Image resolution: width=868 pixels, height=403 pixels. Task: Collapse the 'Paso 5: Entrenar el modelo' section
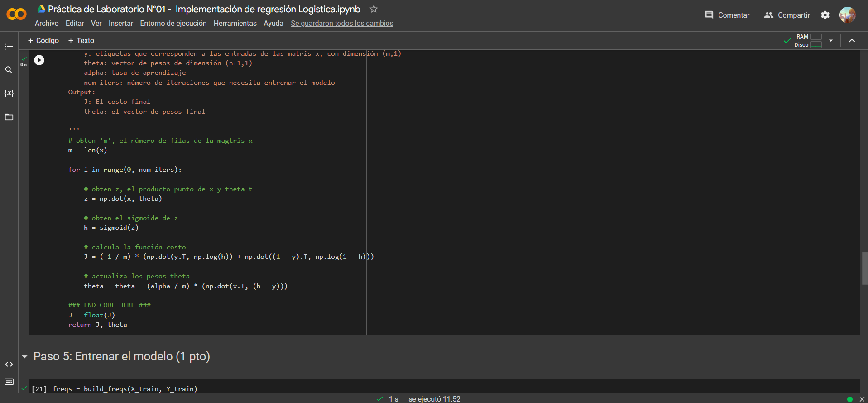pyautogui.click(x=25, y=357)
